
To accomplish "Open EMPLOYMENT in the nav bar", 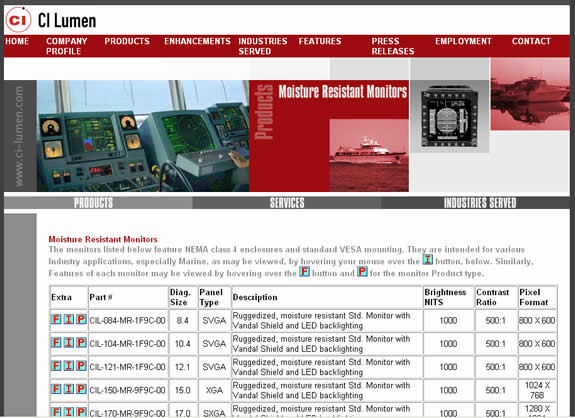I will coord(463,41).
